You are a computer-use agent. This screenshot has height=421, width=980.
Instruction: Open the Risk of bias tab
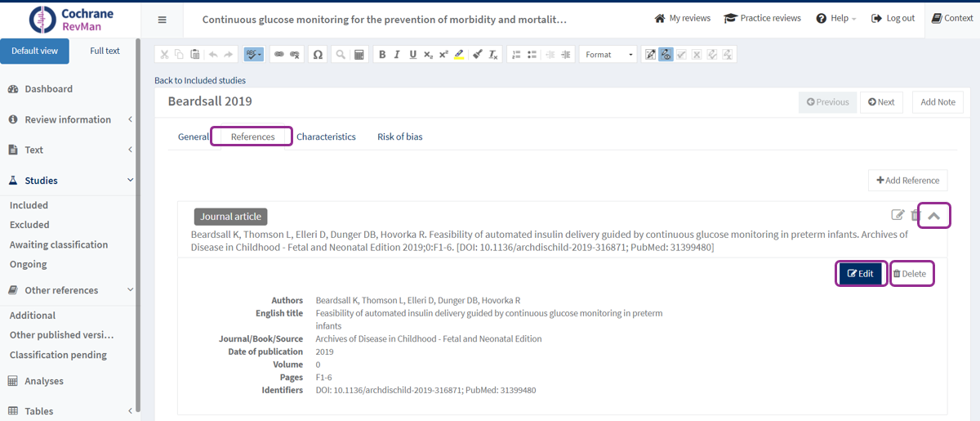click(399, 137)
